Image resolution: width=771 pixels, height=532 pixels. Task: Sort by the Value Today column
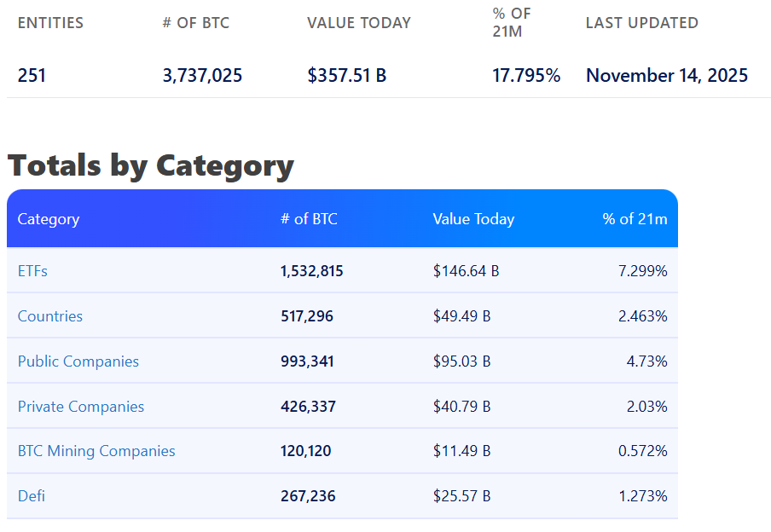(x=473, y=219)
